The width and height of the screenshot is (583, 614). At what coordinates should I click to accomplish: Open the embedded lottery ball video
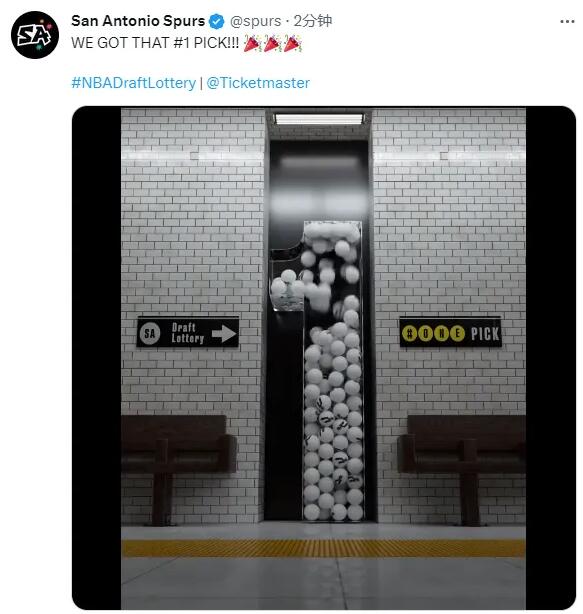[323, 358]
